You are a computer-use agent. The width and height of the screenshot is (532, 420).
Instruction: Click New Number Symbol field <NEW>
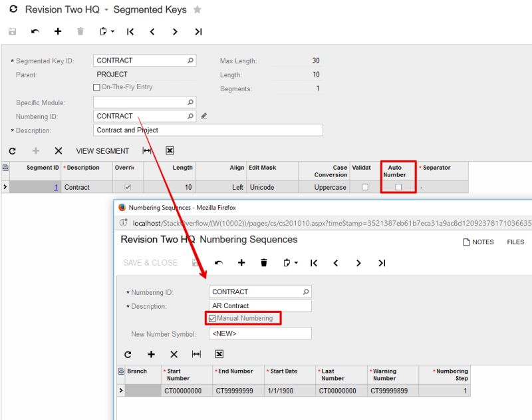pyautogui.click(x=260, y=333)
